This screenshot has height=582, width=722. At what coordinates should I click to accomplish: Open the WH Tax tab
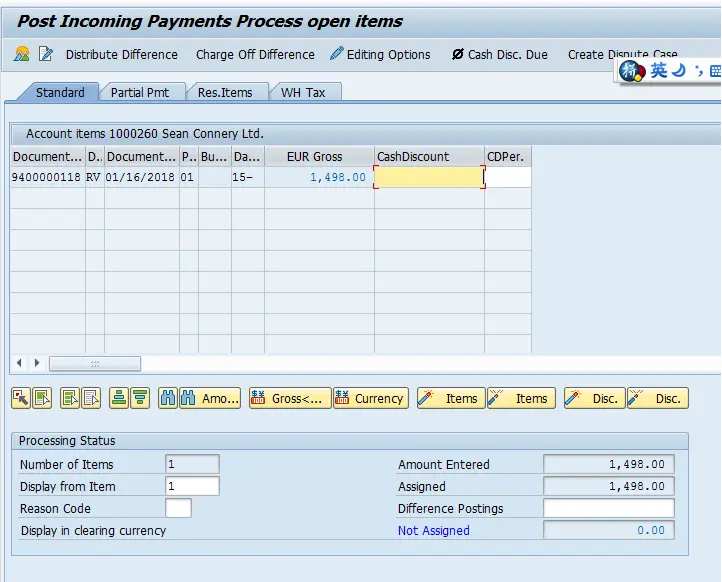pyautogui.click(x=303, y=93)
